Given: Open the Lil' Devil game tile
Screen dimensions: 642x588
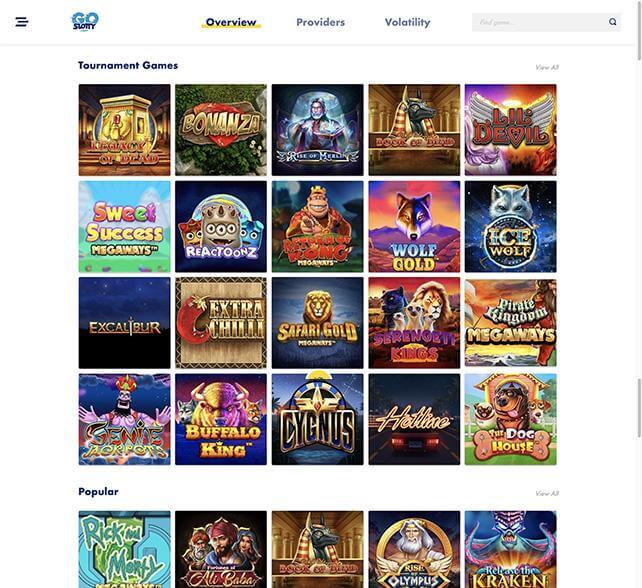Looking at the screenshot, I should point(511,130).
